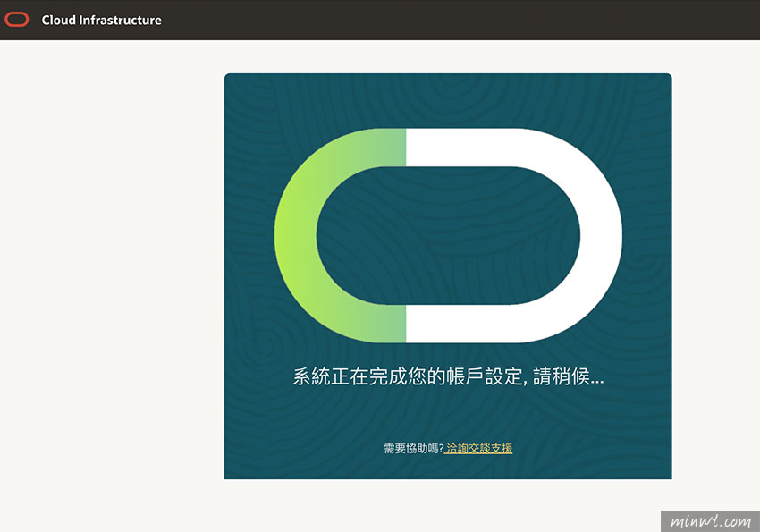Click the large Oracle loading progress ring
This screenshot has height=532, width=760.
click(x=448, y=235)
